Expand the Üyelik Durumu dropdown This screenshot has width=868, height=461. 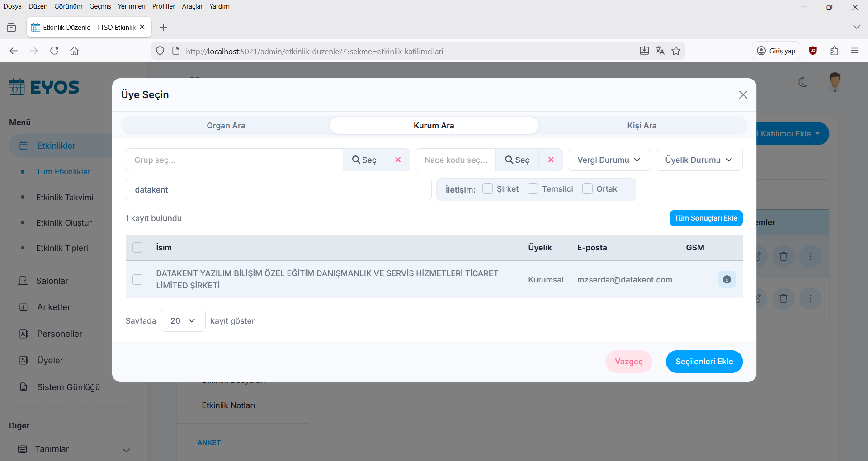tap(698, 160)
